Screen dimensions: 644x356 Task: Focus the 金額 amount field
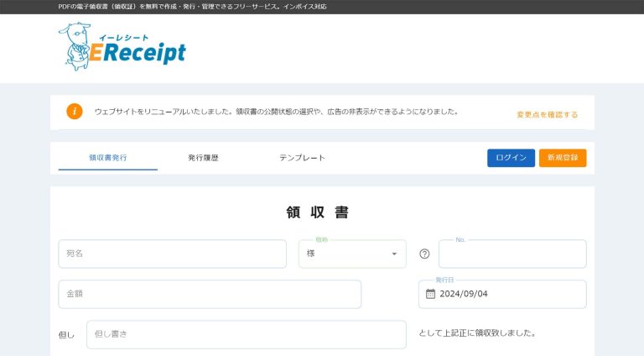(x=210, y=295)
